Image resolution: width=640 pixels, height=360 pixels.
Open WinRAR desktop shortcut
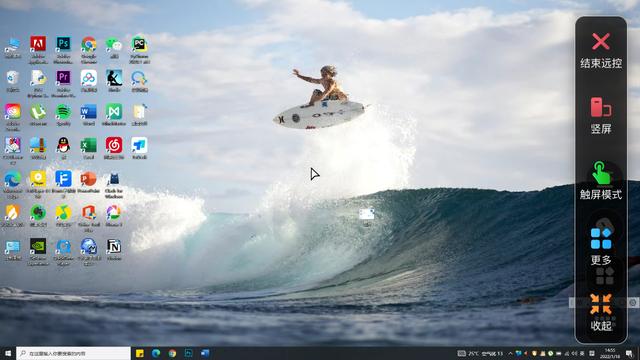pyautogui.click(x=38, y=148)
